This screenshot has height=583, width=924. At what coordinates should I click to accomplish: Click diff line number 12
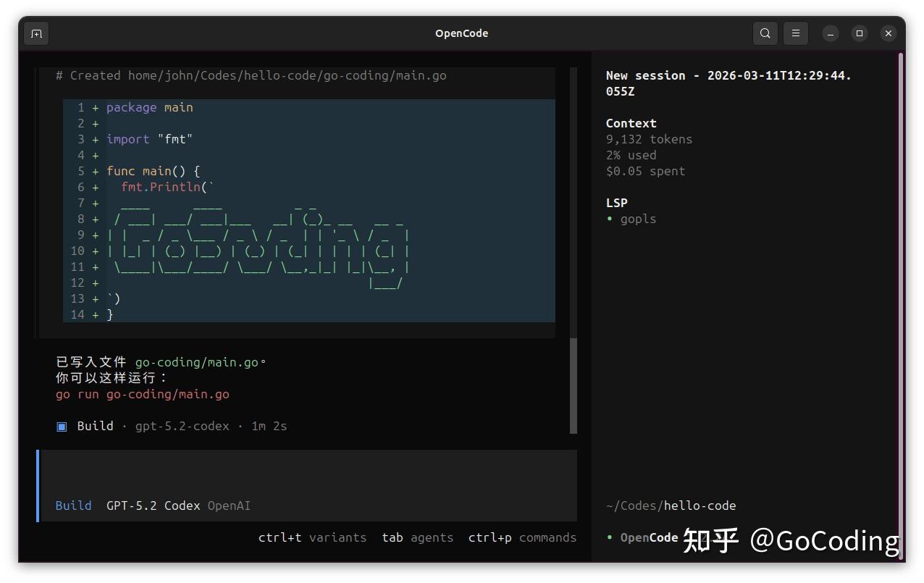(x=77, y=282)
